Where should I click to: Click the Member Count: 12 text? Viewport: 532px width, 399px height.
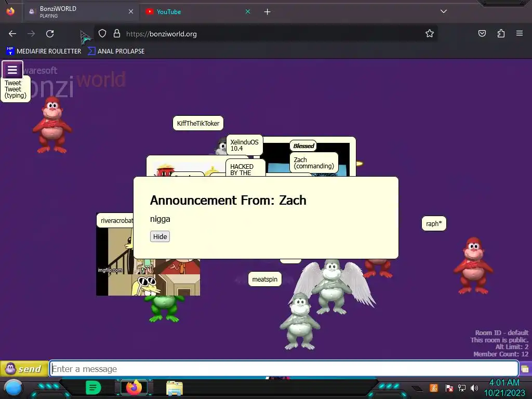[501, 354]
